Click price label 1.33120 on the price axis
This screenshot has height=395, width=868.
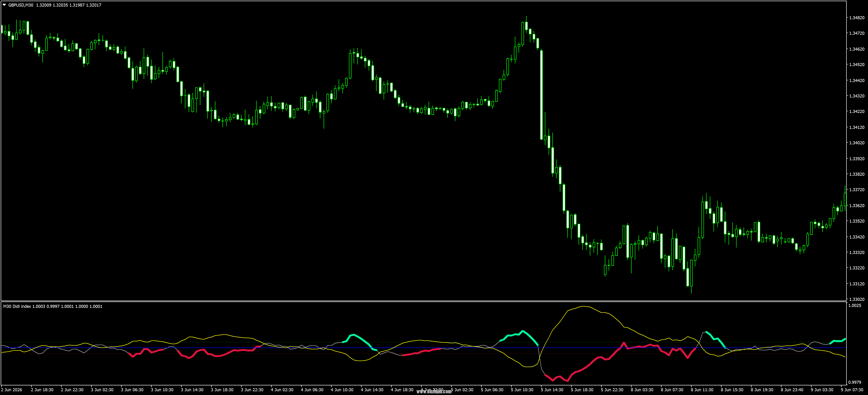click(857, 283)
